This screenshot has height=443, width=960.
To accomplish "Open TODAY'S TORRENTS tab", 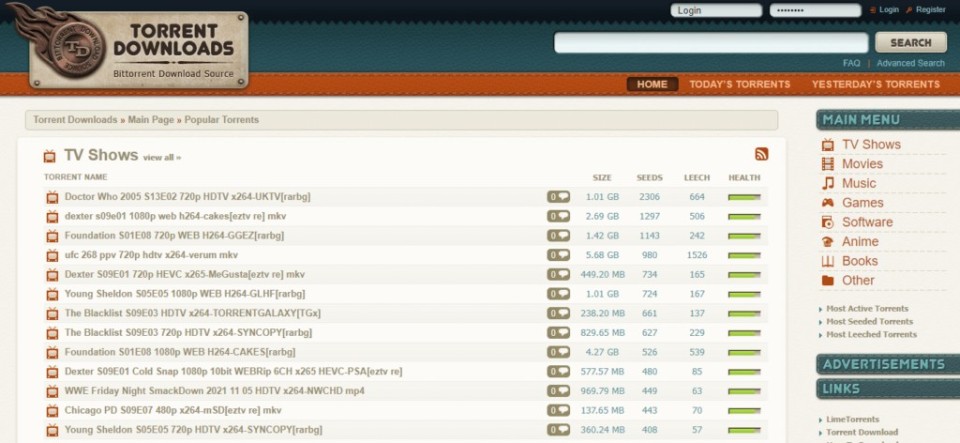I will point(740,84).
